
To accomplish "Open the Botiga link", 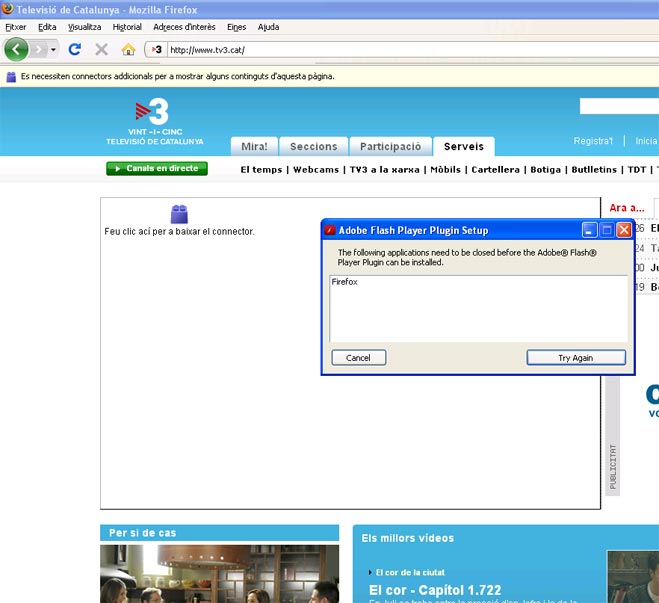I will (546, 170).
